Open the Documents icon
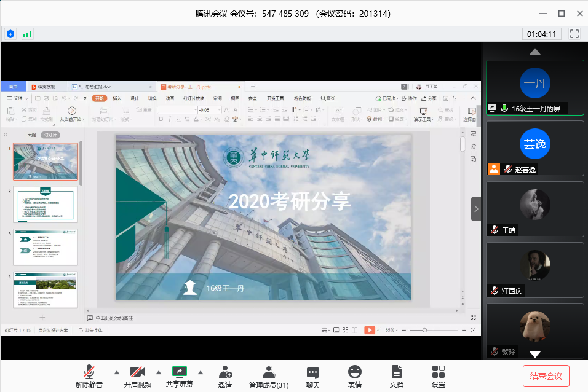This screenshot has width=588, height=392. click(x=397, y=377)
